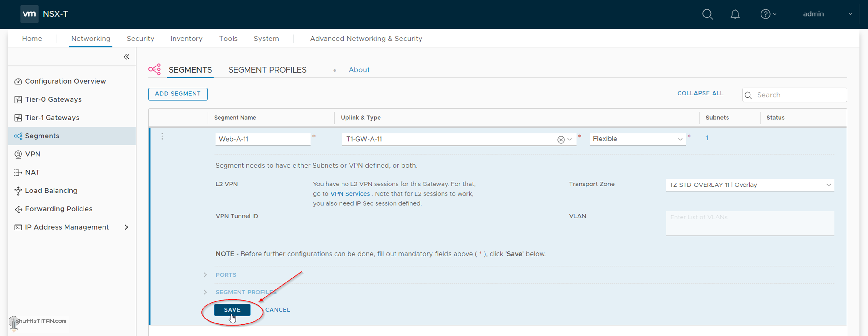Image resolution: width=868 pixels, height=336 pixels.
Task: Collapse the sidebar with double-chevron icon
Action: (126, 57)
